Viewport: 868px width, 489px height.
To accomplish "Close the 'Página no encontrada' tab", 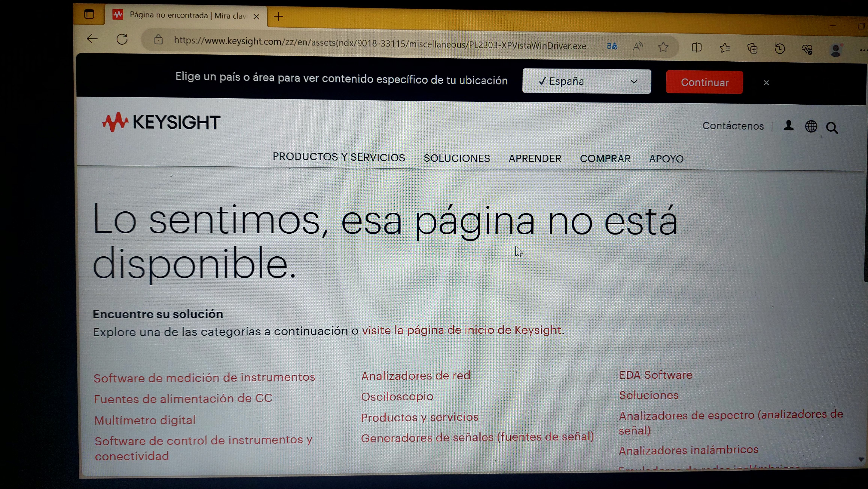I will [256, 17].
